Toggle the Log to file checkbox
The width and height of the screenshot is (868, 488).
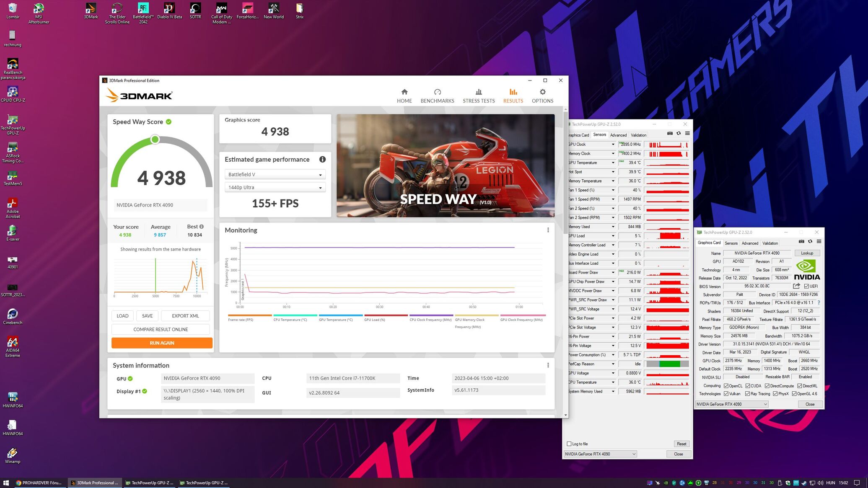[x=569, y=444]
